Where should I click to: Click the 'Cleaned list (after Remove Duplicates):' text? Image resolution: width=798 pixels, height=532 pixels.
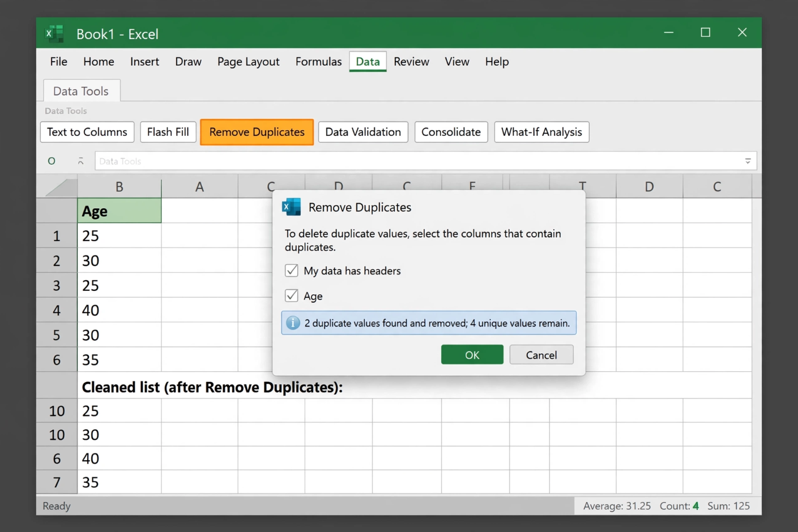[x=212, y=387]
